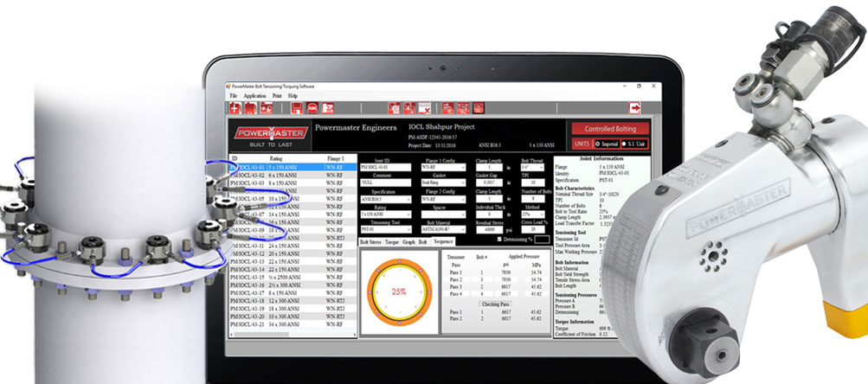Select row PM/IOCL/43-02 in the list
This screenshot has width=868, height=384.
point(293,175)
